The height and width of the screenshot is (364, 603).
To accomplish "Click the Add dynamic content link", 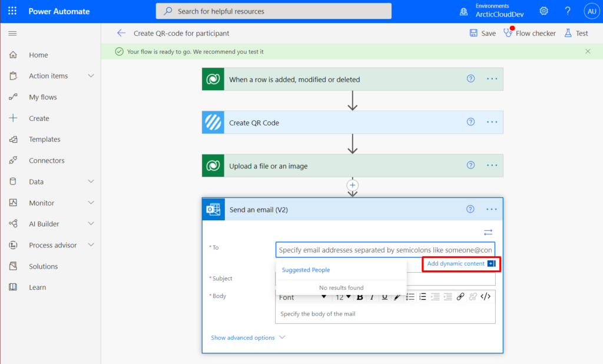I will pyautogui.click(x=460, y=263).
